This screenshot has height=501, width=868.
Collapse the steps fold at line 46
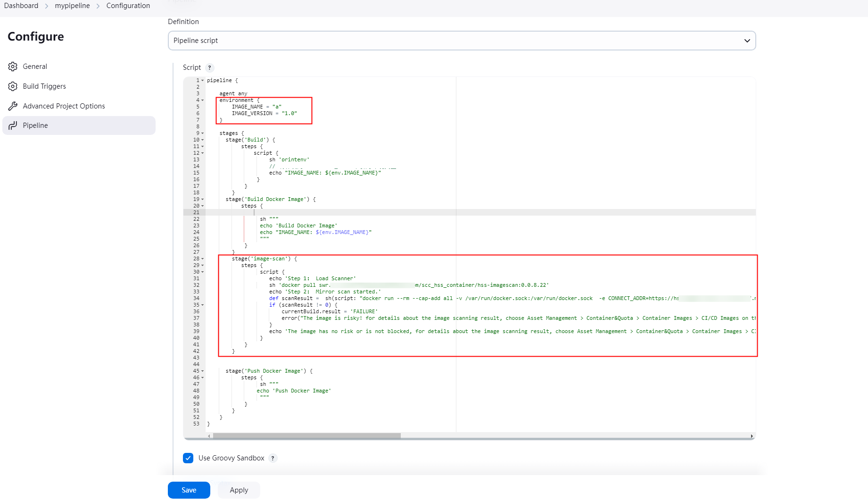point(203,377)
